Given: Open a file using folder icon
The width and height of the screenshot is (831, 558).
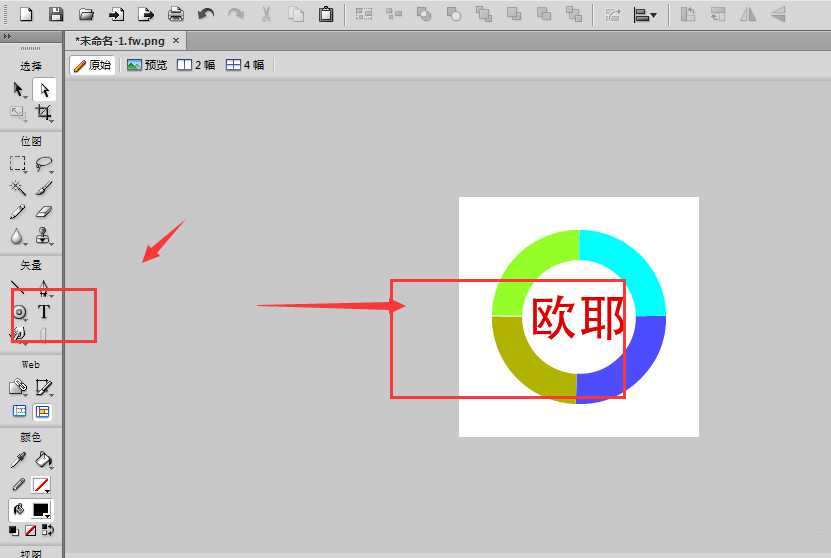Looking at the screenshot, I should point(86,14).
